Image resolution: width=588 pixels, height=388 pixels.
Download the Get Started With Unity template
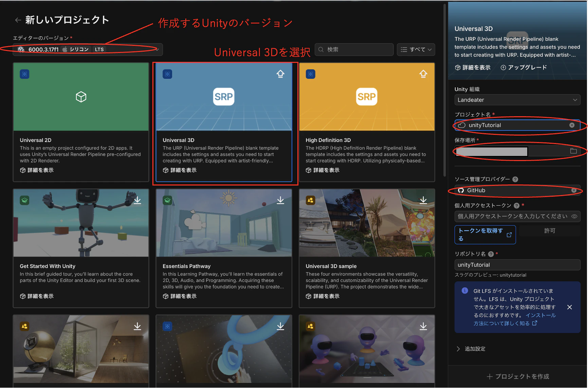(x=137, y=200)
